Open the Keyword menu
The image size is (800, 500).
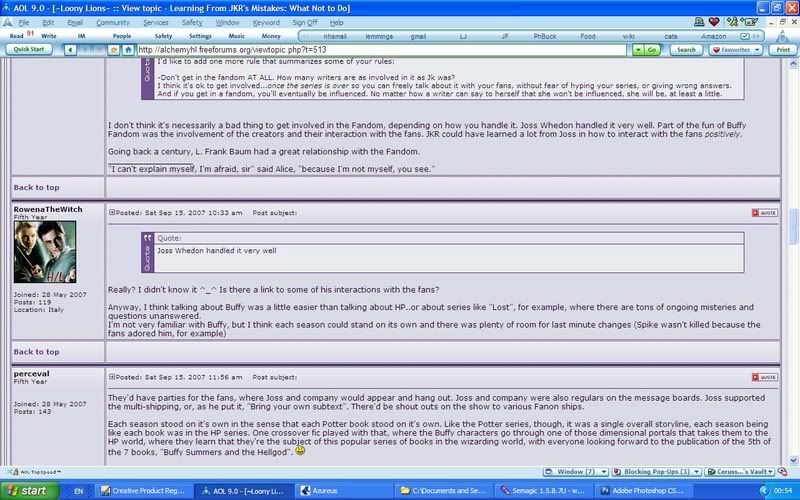point(266,21)
